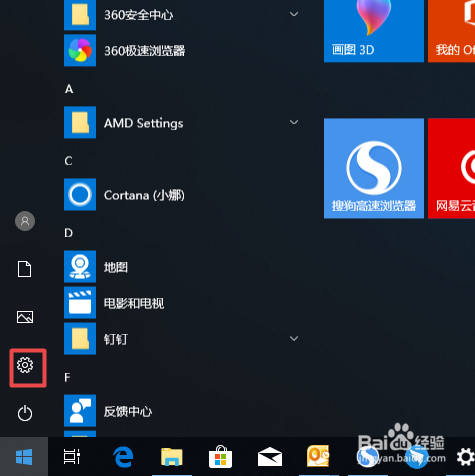Click the letter D section header

(x=68, y=233)
